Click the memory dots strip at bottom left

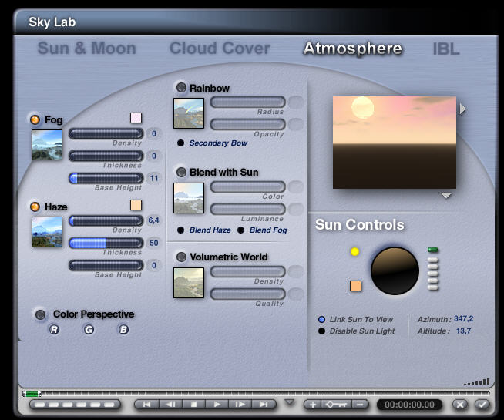(75, 405)
